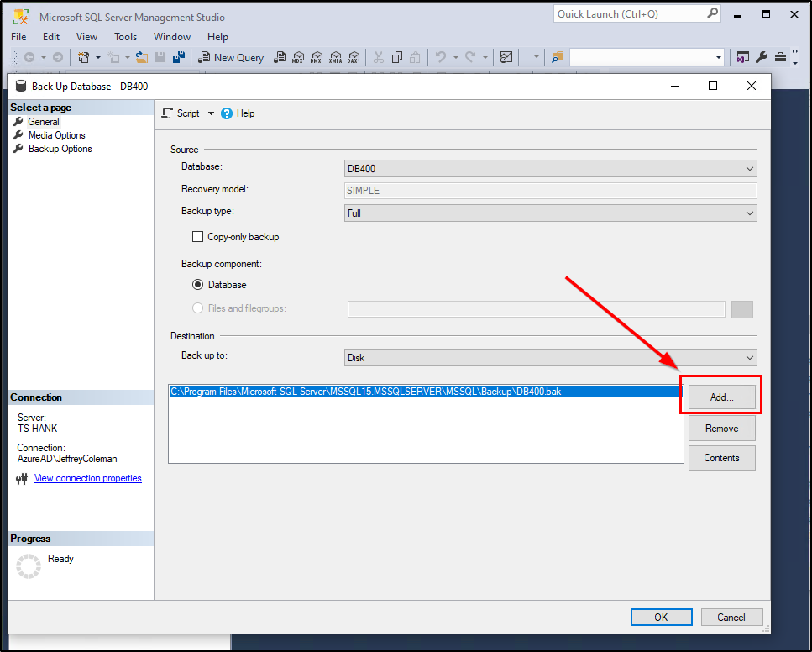Expand the Script dropdown arrow
812x652 pixels.
(x=211, y=113)
